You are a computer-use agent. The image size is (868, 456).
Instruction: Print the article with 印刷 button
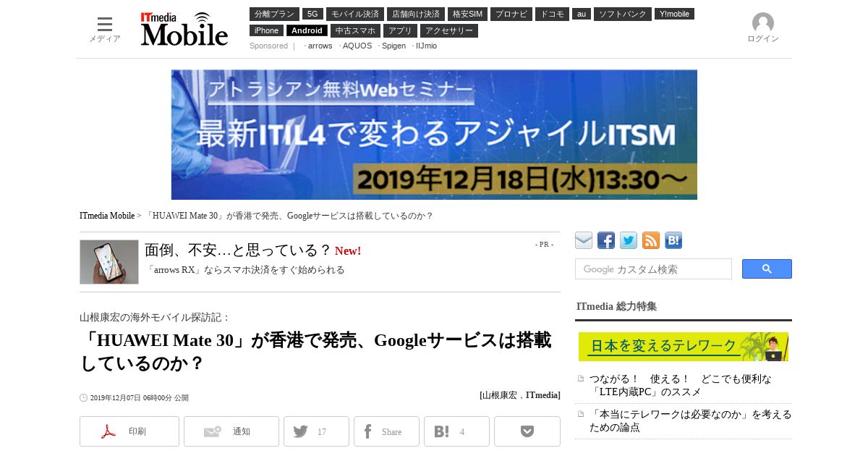click(x=129, y=431)
